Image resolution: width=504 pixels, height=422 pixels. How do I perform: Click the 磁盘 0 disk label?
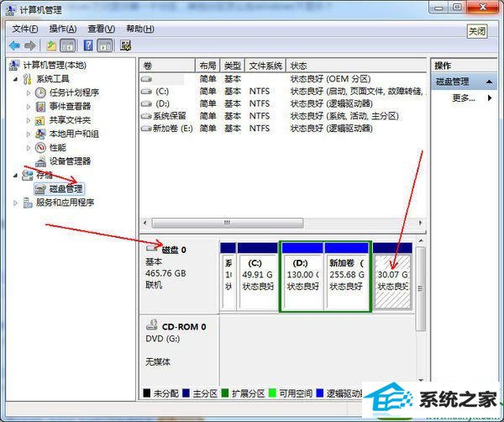pyautogui.click(x=174, y=250)
